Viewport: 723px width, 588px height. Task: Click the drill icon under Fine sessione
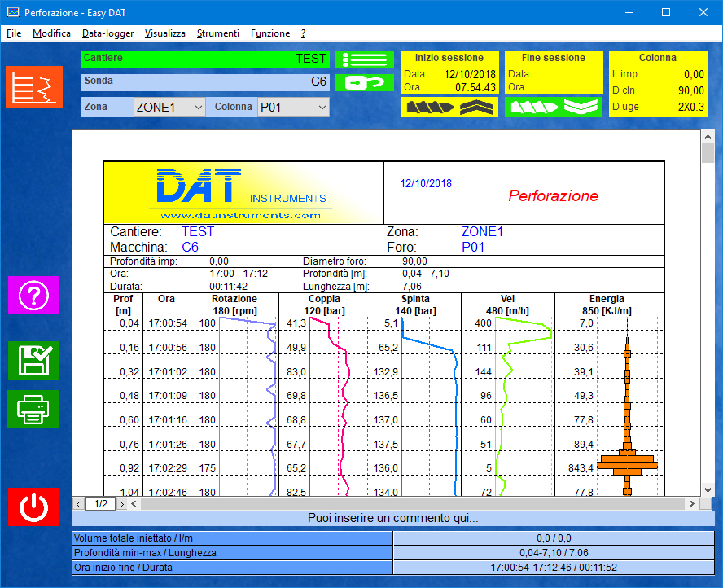point(533,106)
